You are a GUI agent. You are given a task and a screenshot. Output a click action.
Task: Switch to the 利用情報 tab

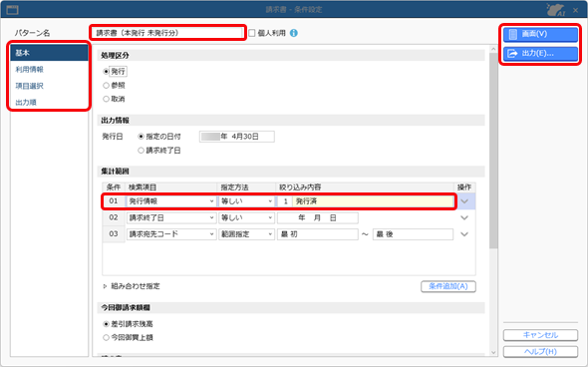49,70
